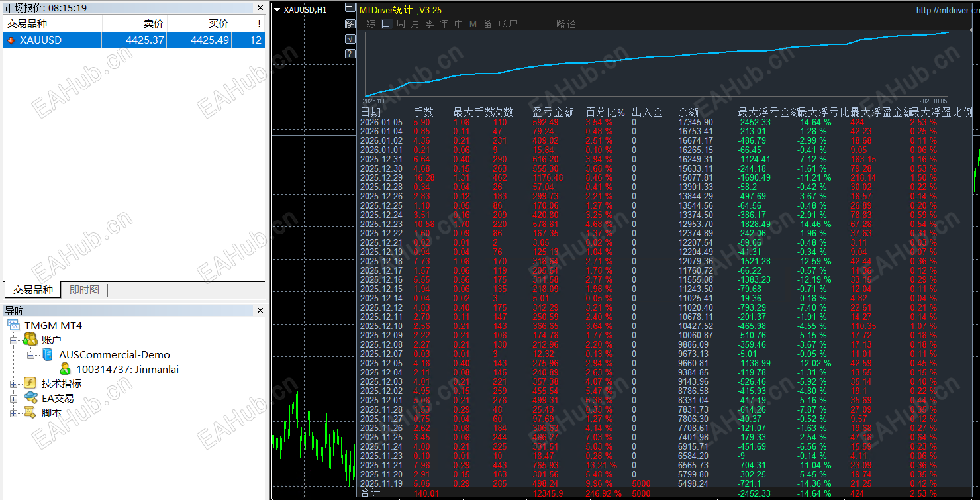Switch to the 即时图 tab
Viewport: 980px width, 500px height.
pos(84,290)
